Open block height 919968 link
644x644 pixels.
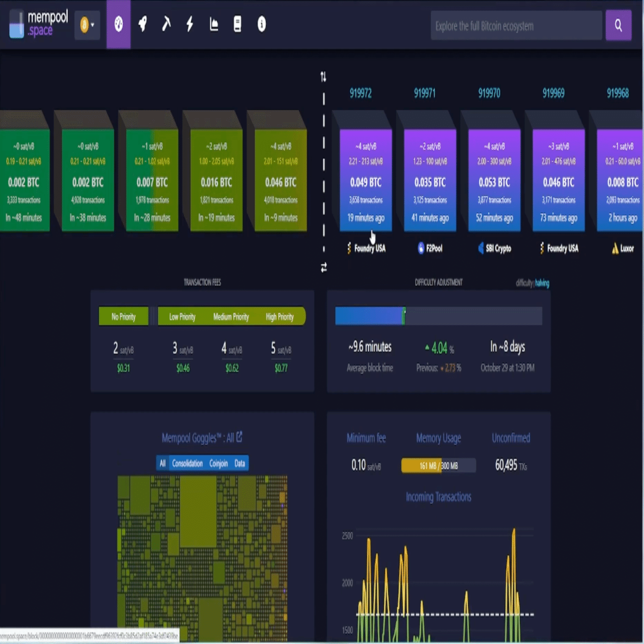pyautogui.click(x=618, y=93)
